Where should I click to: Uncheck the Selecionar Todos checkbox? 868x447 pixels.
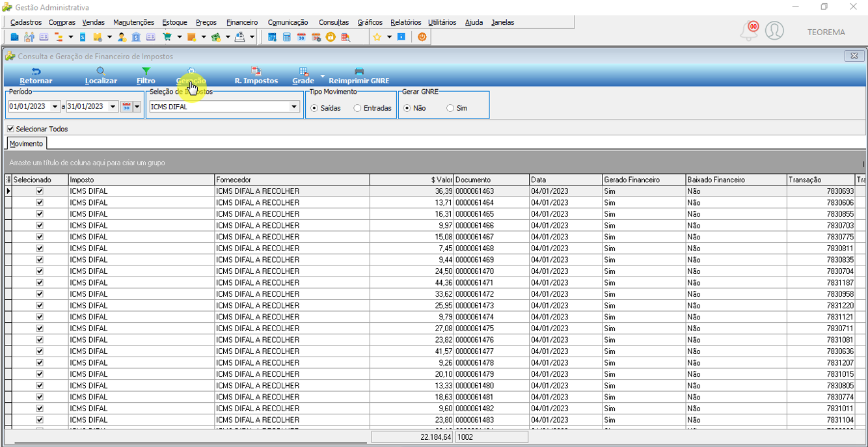[x=10, y=129]
